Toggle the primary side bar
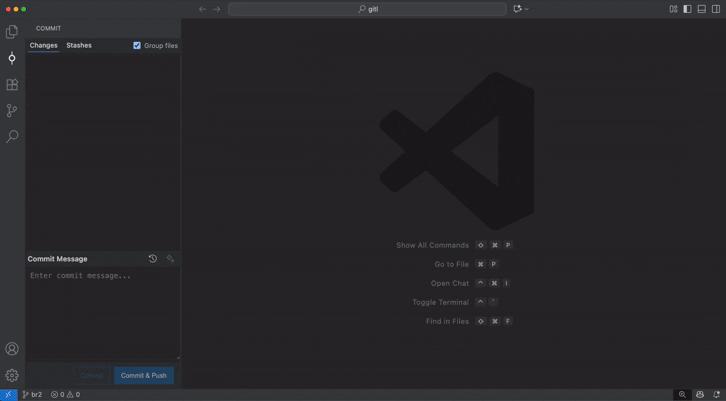 tap(687, 9)
